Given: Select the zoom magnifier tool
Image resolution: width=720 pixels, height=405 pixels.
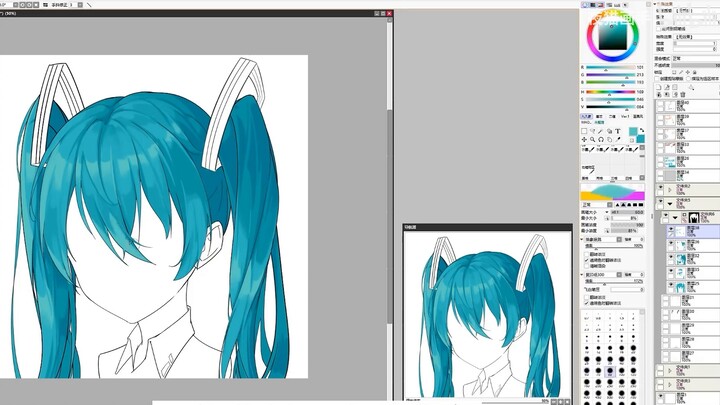Looking at the screenshot, I should 592,139.
